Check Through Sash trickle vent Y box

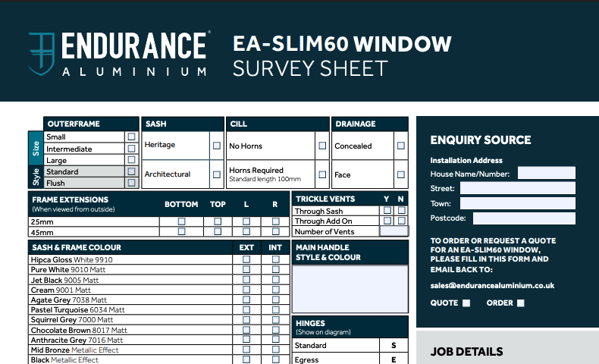click(x=387, y=211)
